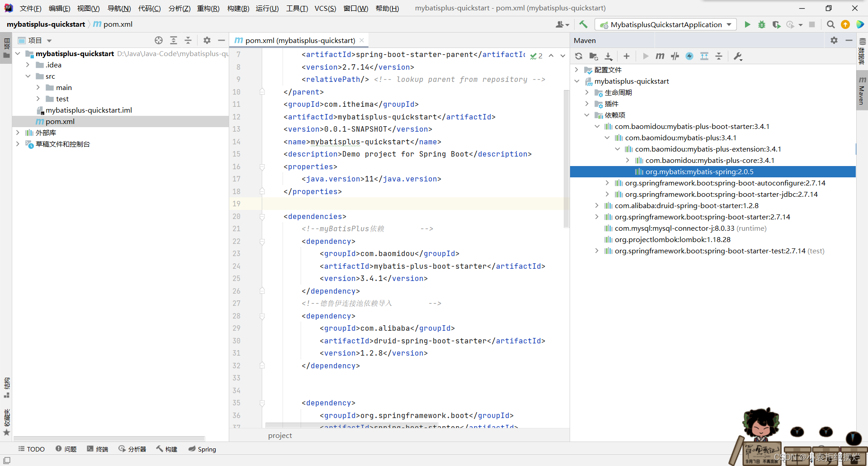Viewport: 868px width, 466px height.
Task: Open the 重构(R) menu
Action: [208, 8]
